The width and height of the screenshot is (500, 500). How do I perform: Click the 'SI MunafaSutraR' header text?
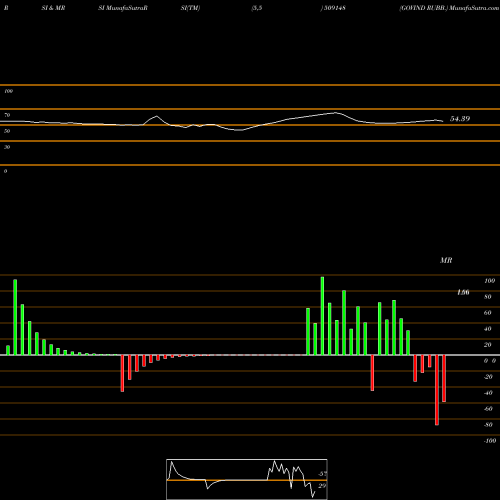tap(123, 8)
